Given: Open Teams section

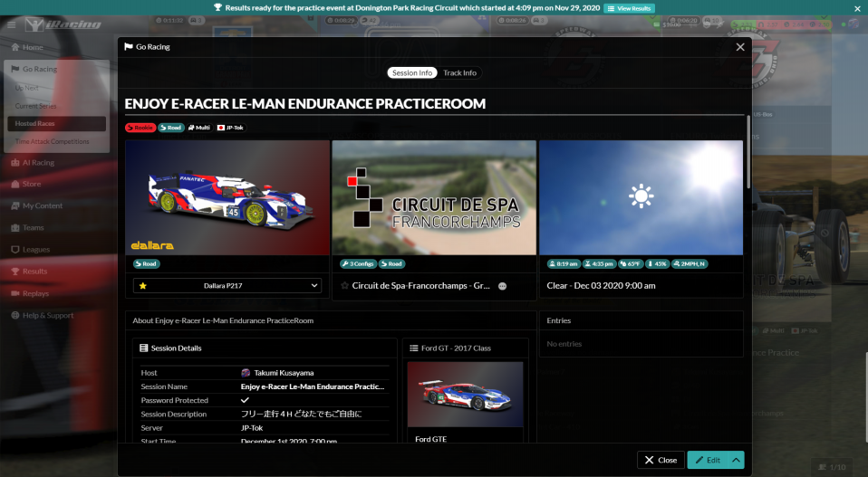Looking at the screenshot, I should pyautogui.click(x=27, y=228).
